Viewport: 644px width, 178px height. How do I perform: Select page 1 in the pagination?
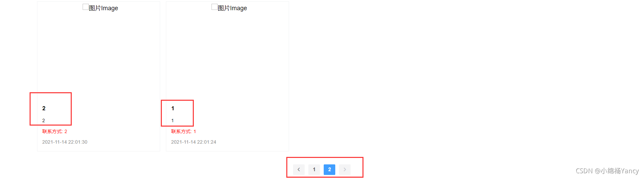pyautogui.click(x=314, y=169)
